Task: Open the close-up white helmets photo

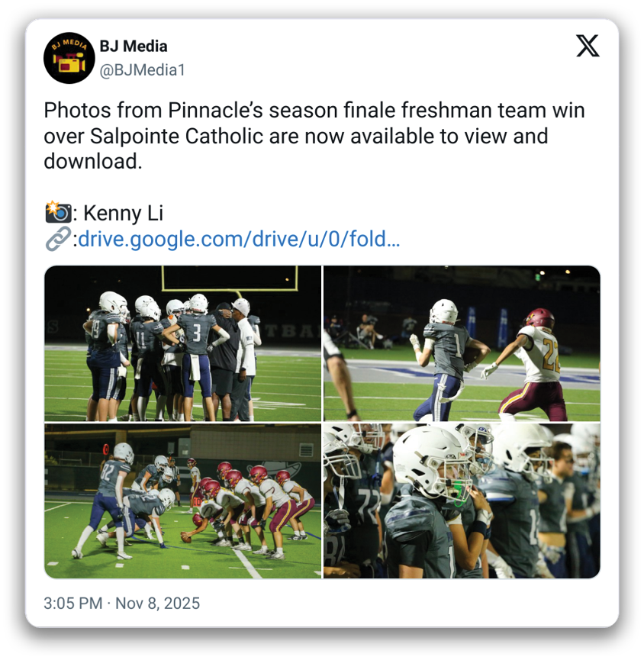Action: [x=462, y=501]
